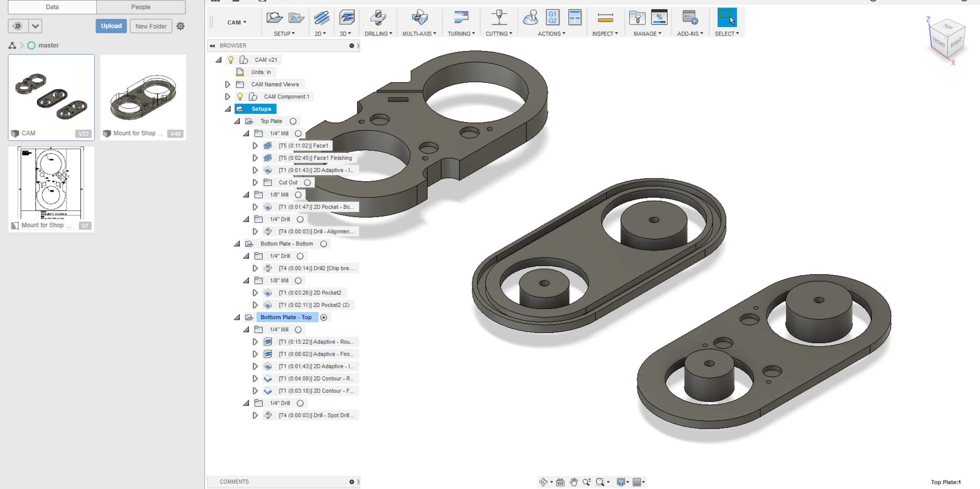
Task: Activate the Top Plate setup radio button
Action: (x=293, y=121)
